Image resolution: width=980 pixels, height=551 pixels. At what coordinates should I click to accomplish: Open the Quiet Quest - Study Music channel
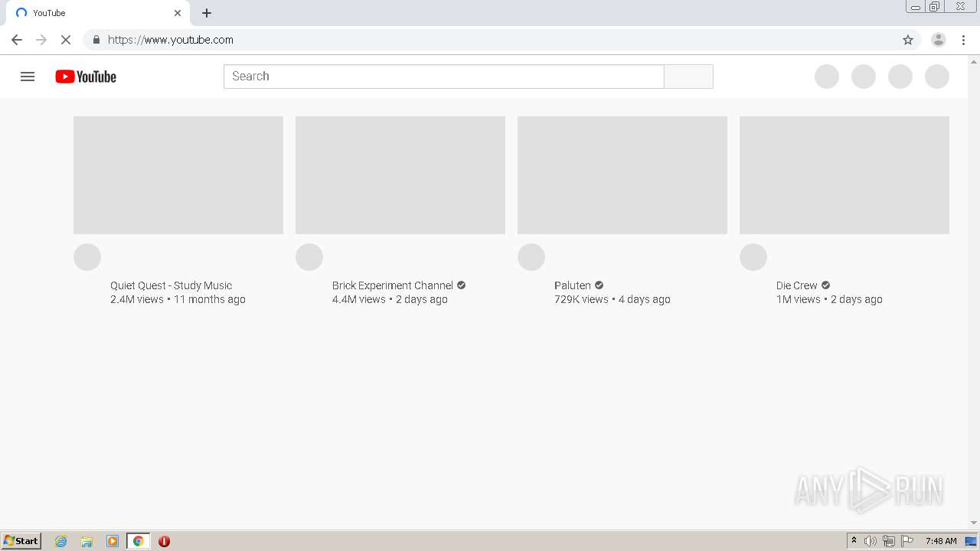[x=171, y=285]
